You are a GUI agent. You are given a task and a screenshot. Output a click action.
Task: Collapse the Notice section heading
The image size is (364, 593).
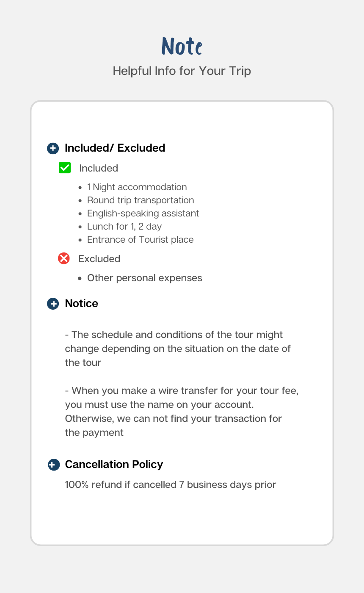(x=81, y=303)
